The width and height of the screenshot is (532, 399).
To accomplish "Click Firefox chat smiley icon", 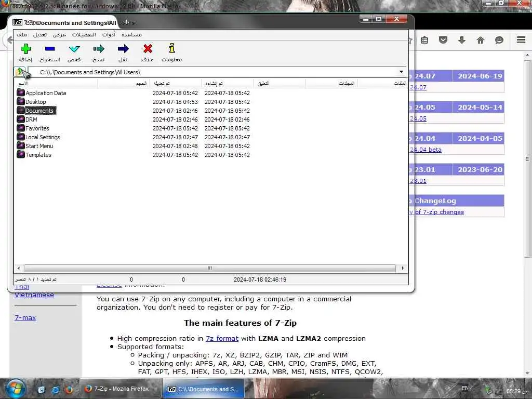I will [499, 40].
